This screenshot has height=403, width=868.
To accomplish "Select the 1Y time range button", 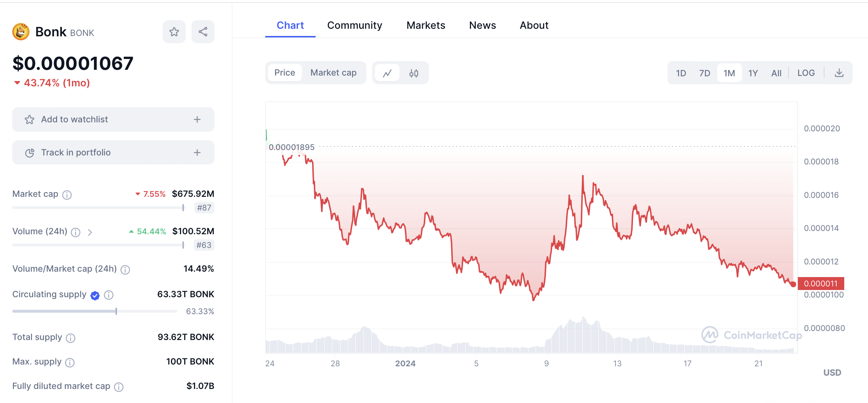I will [753, 73].
